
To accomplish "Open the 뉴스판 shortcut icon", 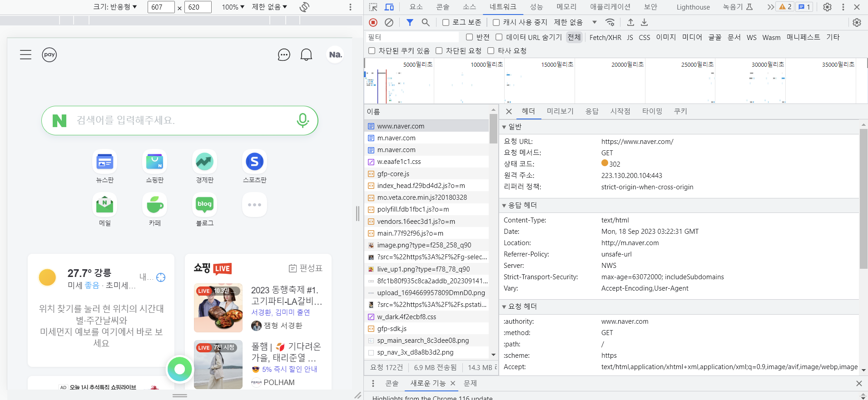I will click(105, 162).
